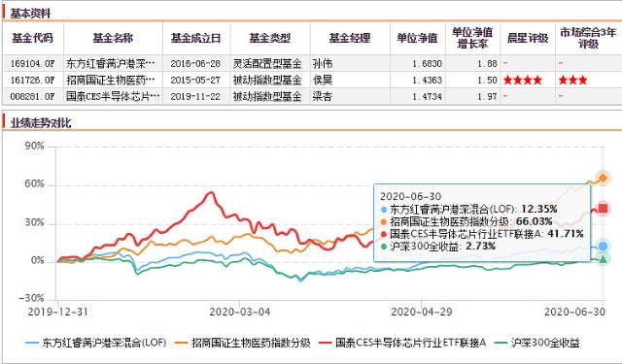
Task: Click the 2019-12-31 axis date label
Action: tap(57, 312)
